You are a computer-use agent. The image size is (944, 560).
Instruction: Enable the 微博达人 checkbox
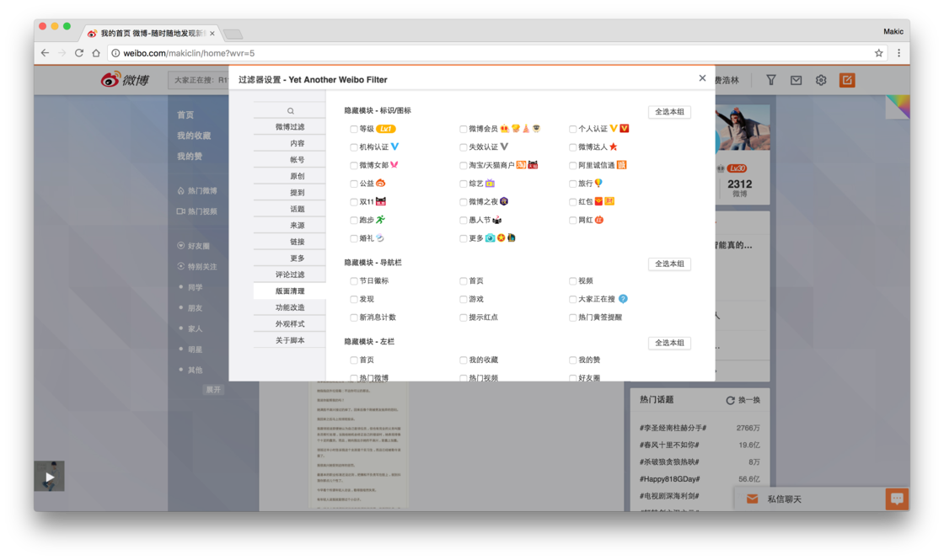pyautogui.click(x=572, y=147)
